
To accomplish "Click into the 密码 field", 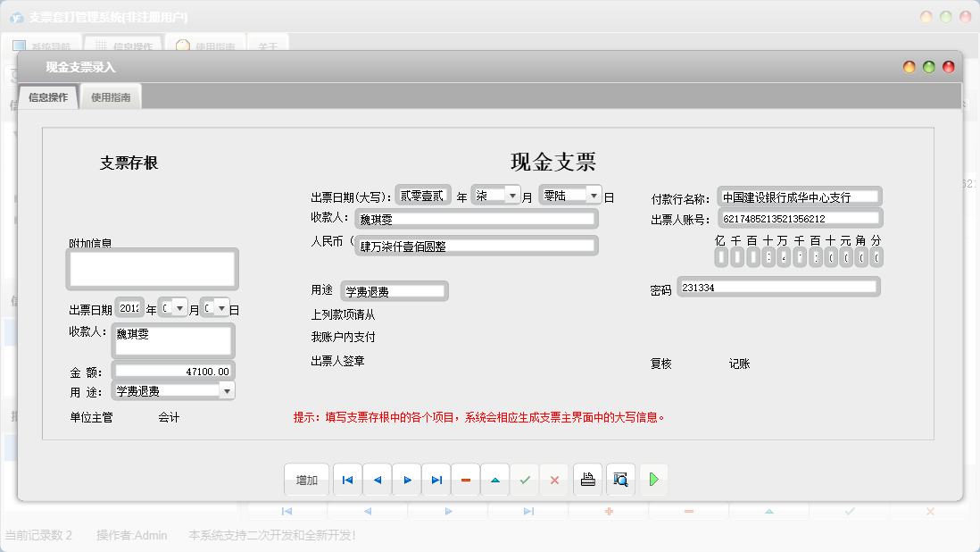I will 777,288.
